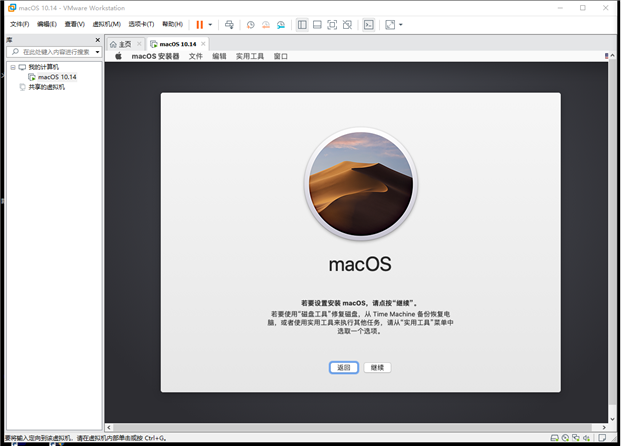Click the message log status icon

pyautogui.click(x=602, y=438)
